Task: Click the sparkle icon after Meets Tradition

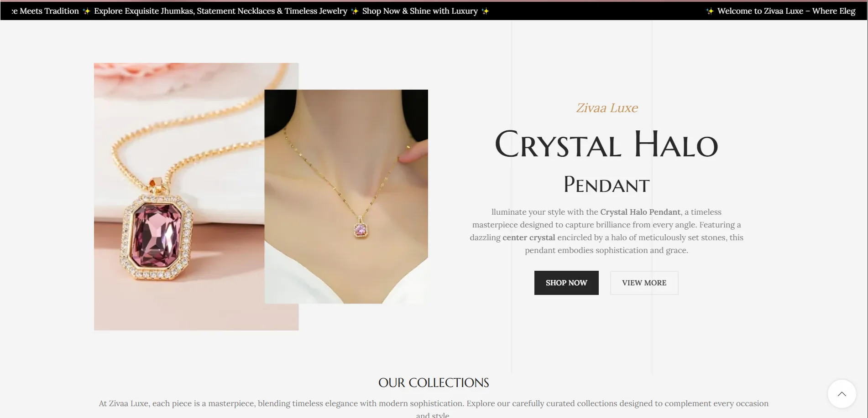Action: click(87, 11)
